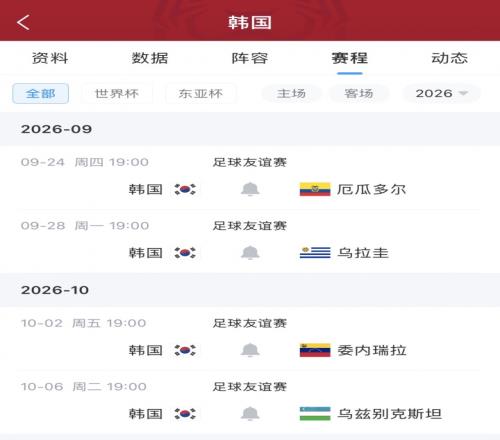
Task: Filter by 客场 away matches
Action: [x=359, y=94]
